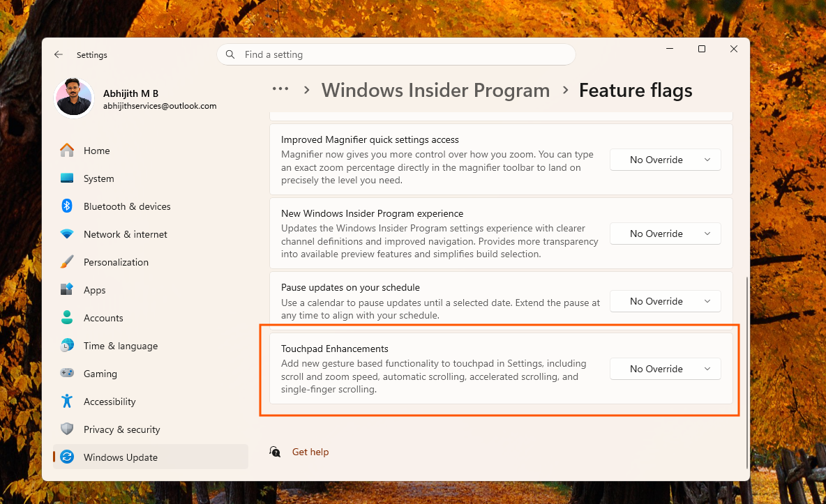Click the Get help link
Image resolution: width=826 pixels, height=504 pixels.
pos(310,452)
